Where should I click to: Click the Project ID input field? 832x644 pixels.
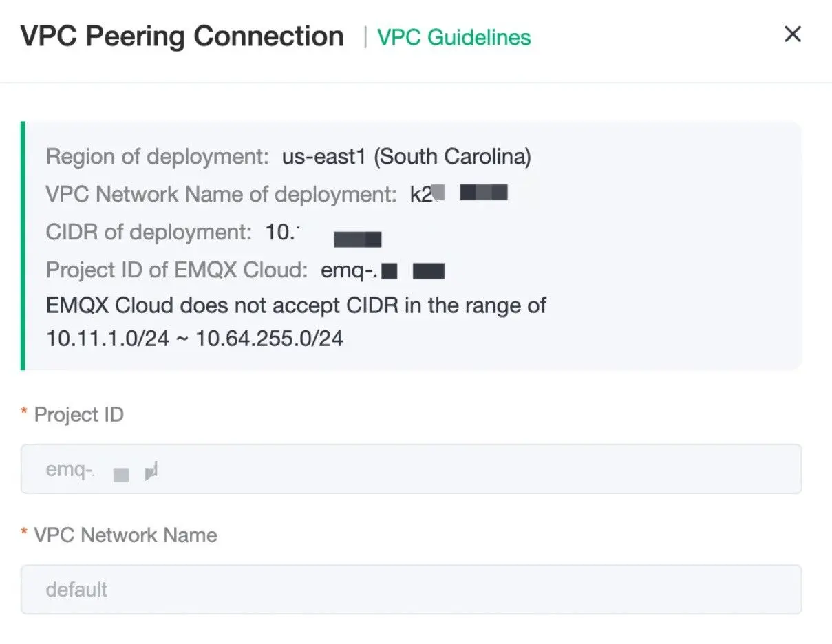411,469
